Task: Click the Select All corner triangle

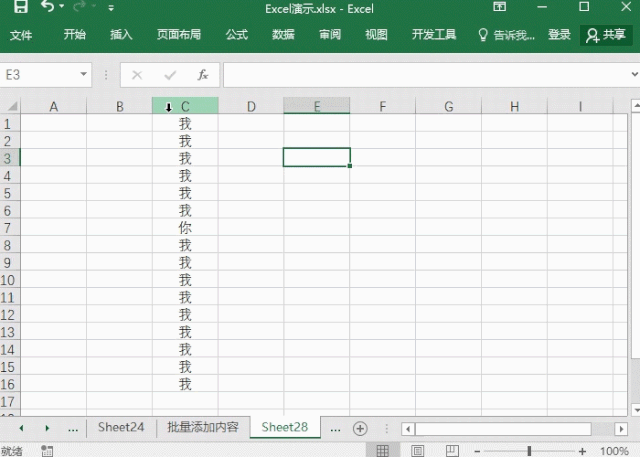Action: [x=12, y=106]
